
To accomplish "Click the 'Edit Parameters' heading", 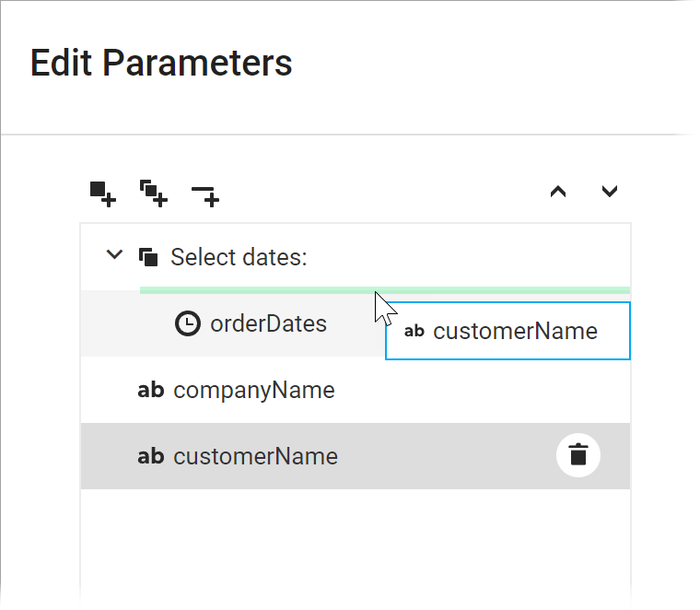I will point(161,63).
